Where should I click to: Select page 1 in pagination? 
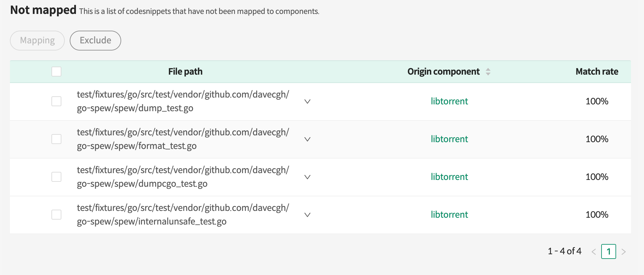coord(608,251)
